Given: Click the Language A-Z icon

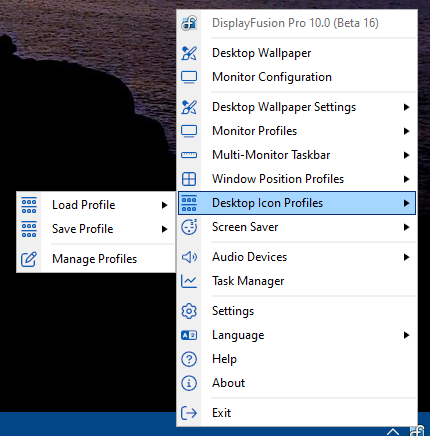Looking at the screenshot, I should click(189, 335).
